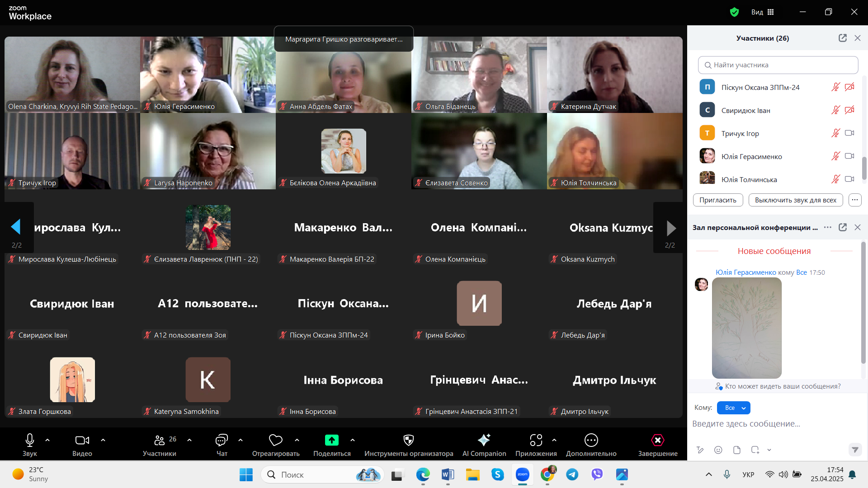
Task: Click the green Share screen icon
Action: (331, 440)
